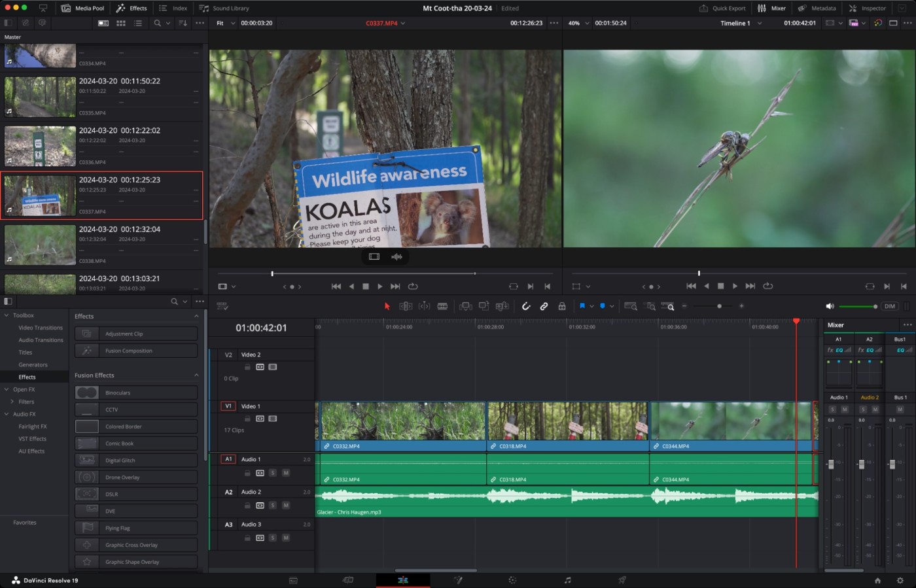Activate the Selection mode arrow tool

387,306
